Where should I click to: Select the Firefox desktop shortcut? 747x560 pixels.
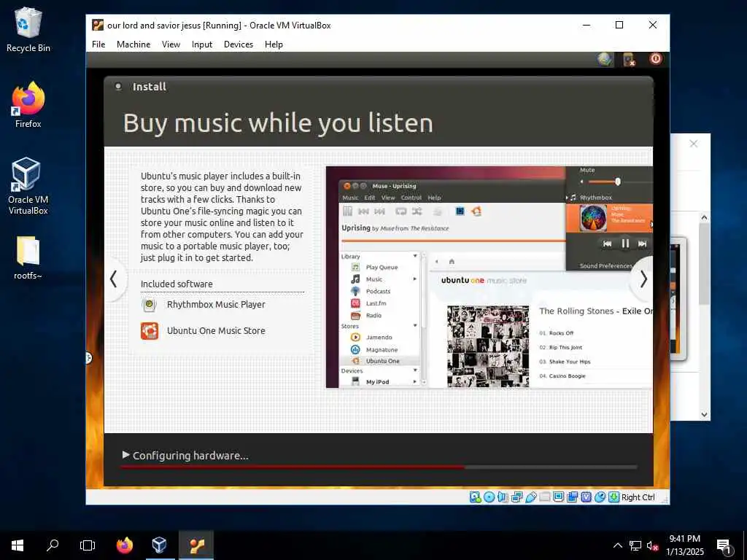tap(28, 105)
